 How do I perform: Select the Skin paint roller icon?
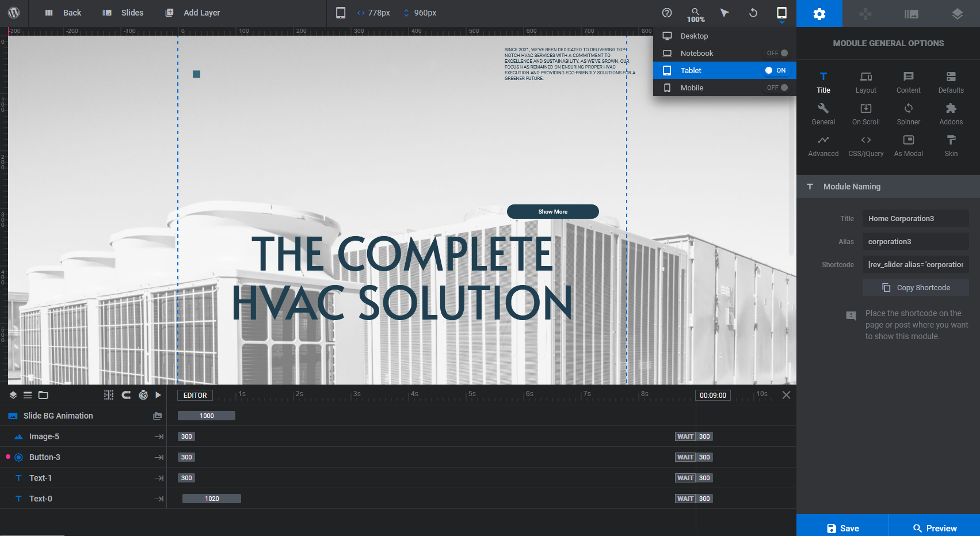[951, 146]
